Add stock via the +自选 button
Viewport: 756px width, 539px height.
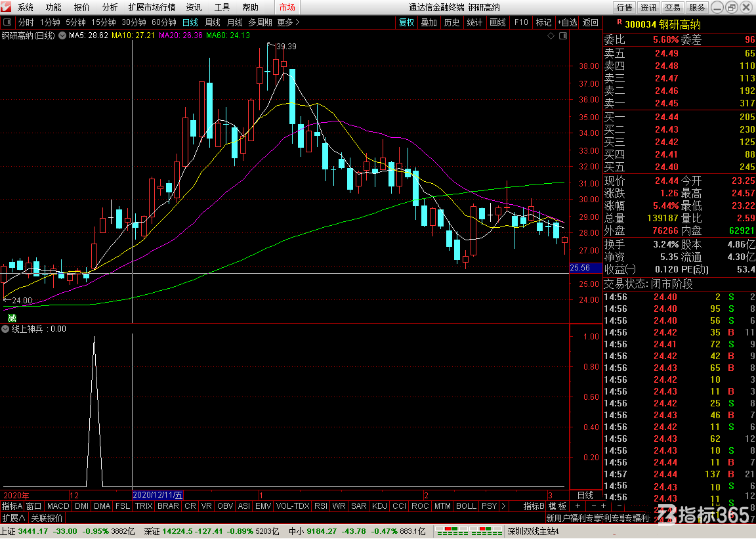pos(568,22)
